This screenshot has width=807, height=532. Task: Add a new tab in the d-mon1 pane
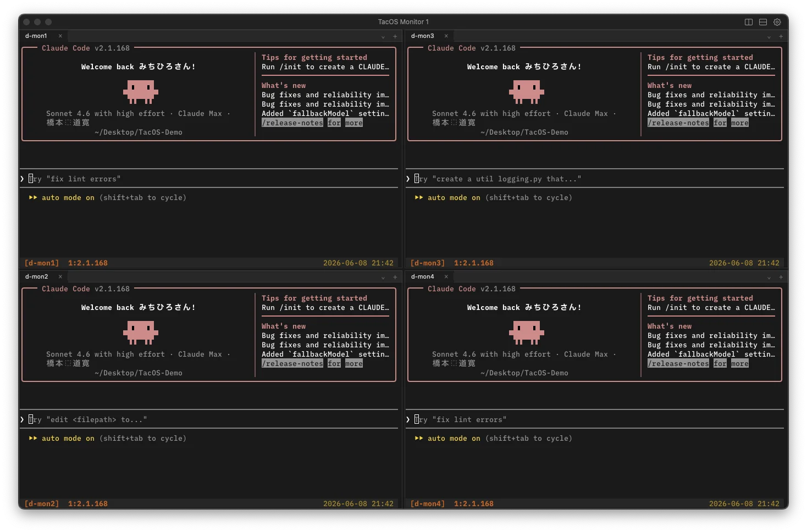[x=395, y=37]
